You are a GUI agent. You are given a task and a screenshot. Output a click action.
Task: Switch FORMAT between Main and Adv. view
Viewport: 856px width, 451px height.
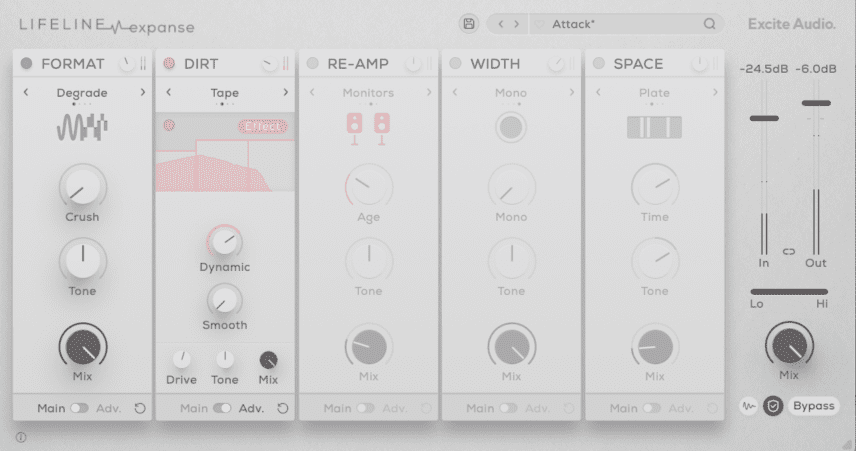pos(79,408)
